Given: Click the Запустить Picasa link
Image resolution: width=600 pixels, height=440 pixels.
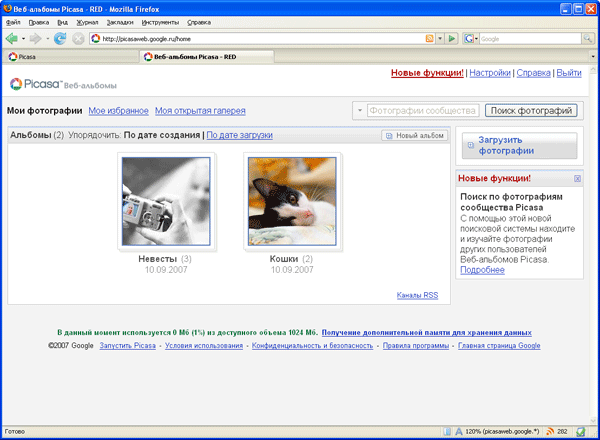Looking at the screenshot, I should [127, 345].
